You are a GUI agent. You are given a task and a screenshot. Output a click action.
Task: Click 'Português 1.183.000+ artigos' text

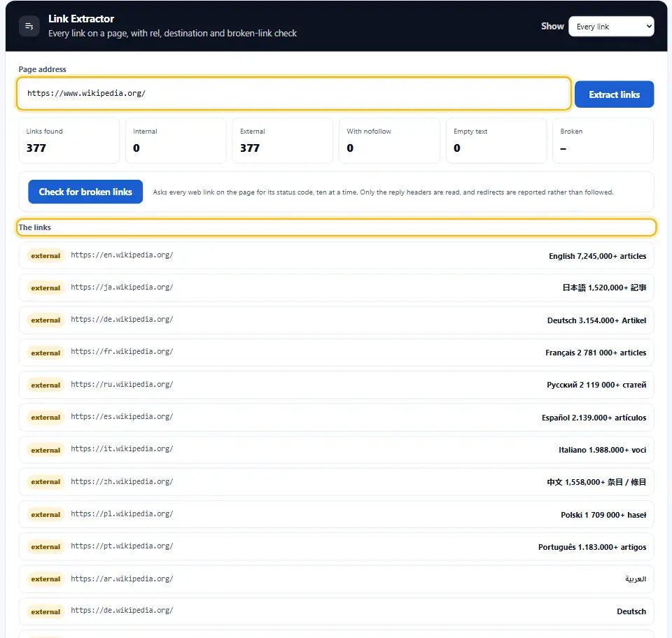click(592, 547)
